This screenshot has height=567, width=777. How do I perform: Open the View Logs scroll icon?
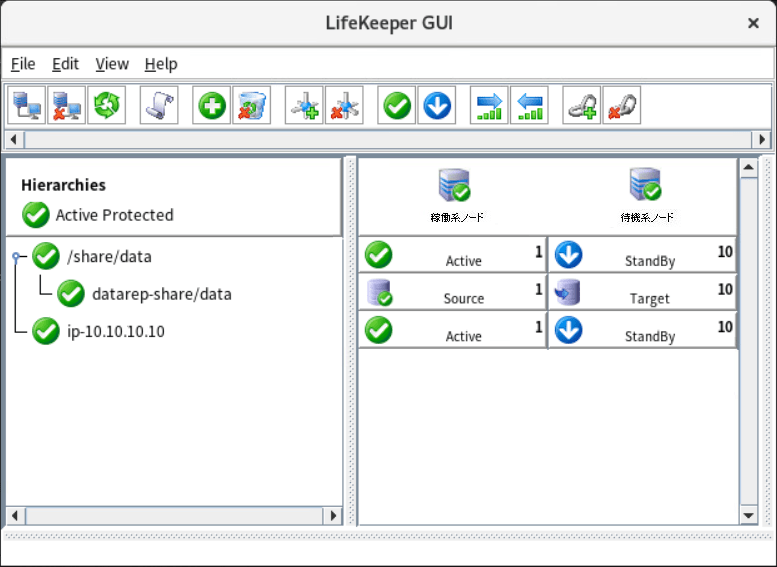(x=159, y=105)
